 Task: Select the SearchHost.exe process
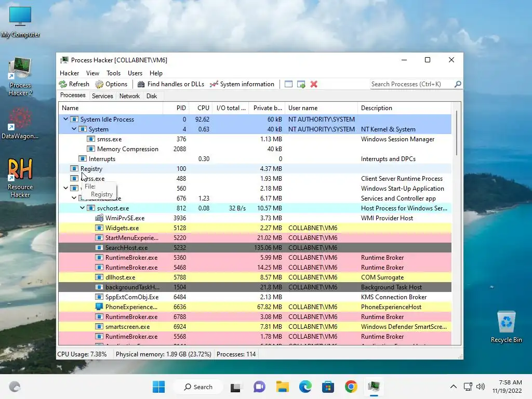255,248
